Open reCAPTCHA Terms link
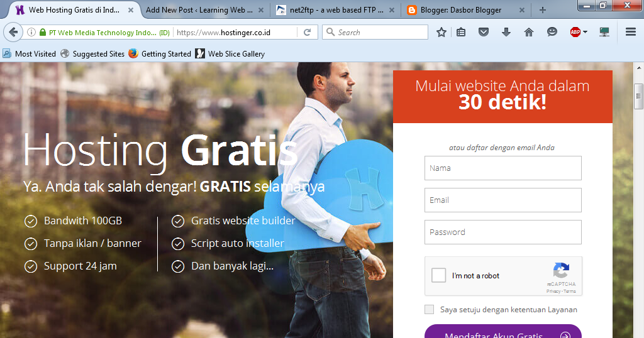 [570, 291]
